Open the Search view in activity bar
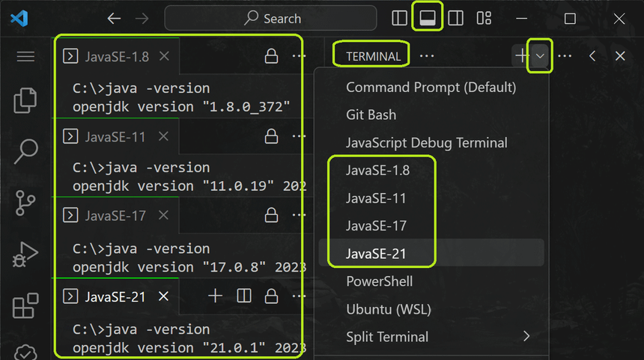 [25, 151]
